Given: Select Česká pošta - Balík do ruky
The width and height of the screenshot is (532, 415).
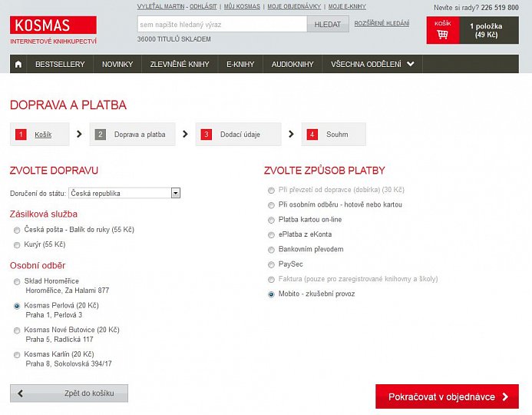Looking at the screenshot, I should coord(17,231).
